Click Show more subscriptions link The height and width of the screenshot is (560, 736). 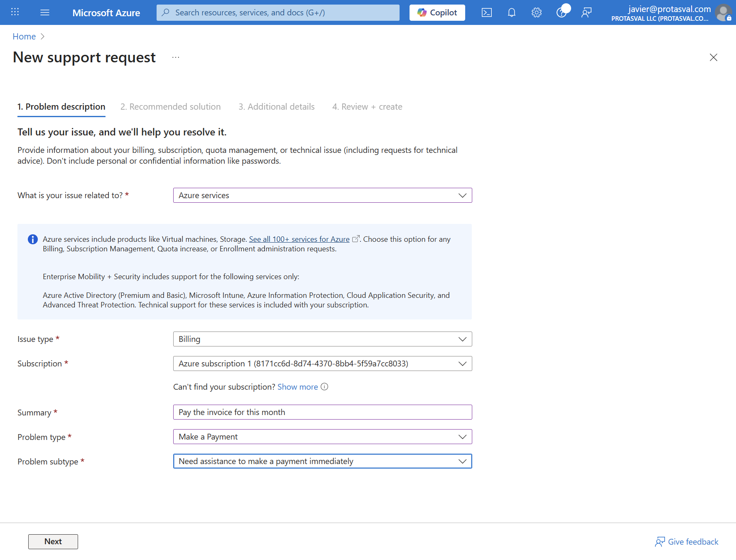pos(298,387)
